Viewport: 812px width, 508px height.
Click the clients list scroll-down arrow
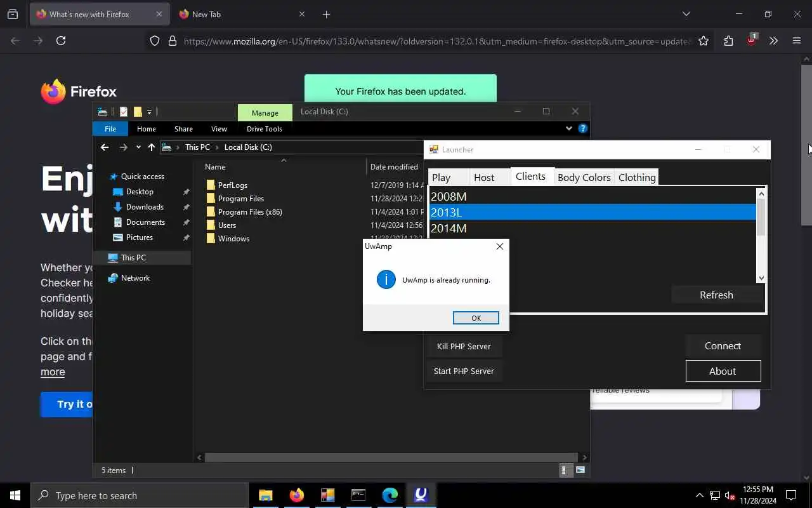click(761, 277)
